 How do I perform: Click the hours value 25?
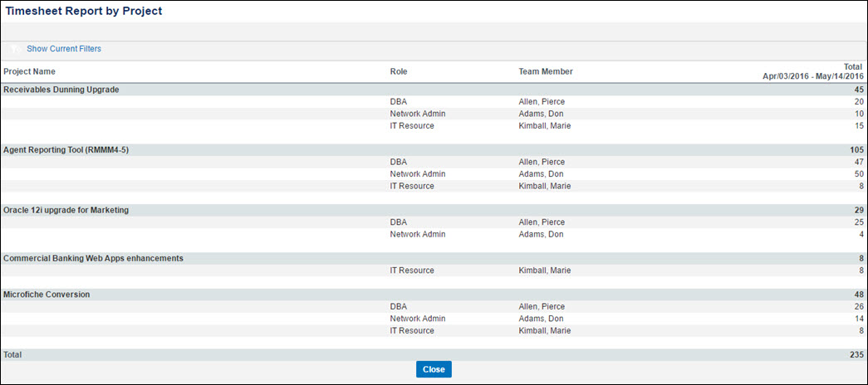click(859, 222)
